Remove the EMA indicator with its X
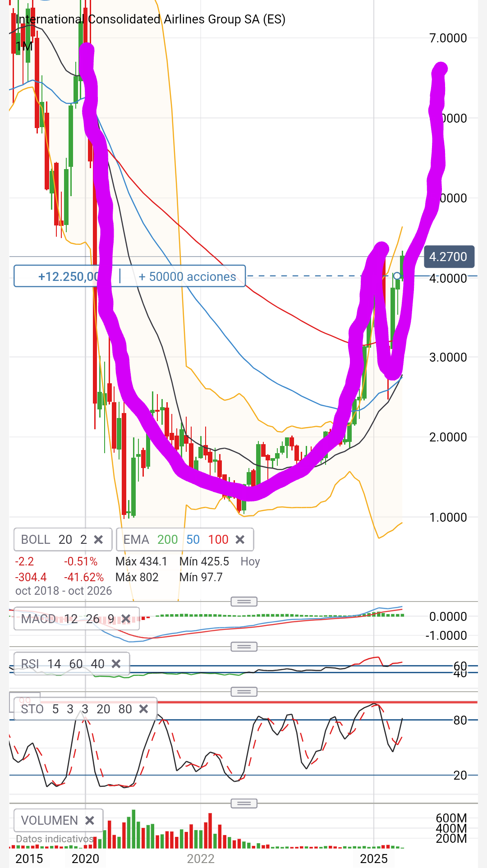The image size is (487, 868). pyautogui.click(x=240, y=539)
